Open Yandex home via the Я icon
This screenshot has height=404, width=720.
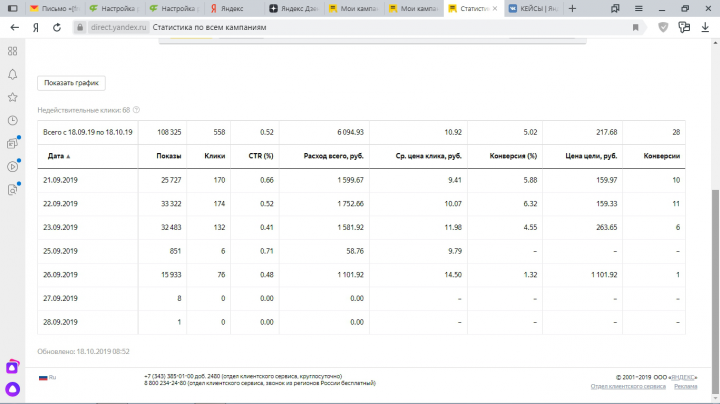click(x=36, y=28)
